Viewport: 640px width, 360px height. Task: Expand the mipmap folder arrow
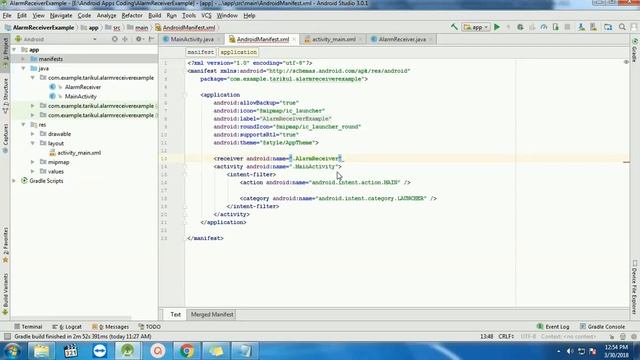coord(33,162)
